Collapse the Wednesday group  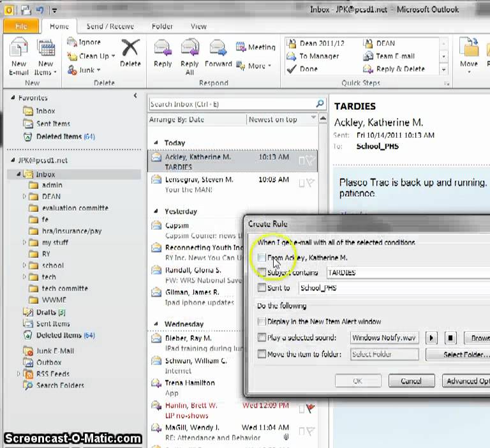(156, 324)
